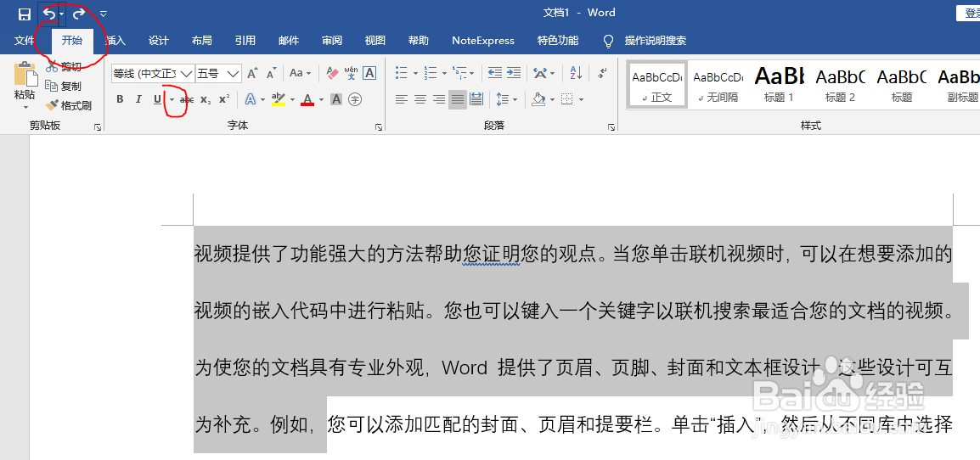Open the Paragraph (段落) dialog launcher
This screenshot has width=980, height=460.
[611, 126]
